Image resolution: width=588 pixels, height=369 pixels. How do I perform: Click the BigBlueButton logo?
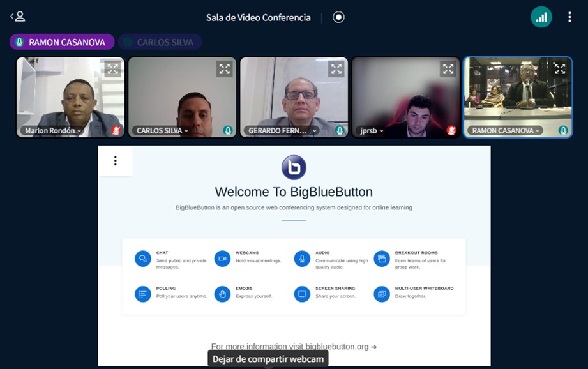294,167
